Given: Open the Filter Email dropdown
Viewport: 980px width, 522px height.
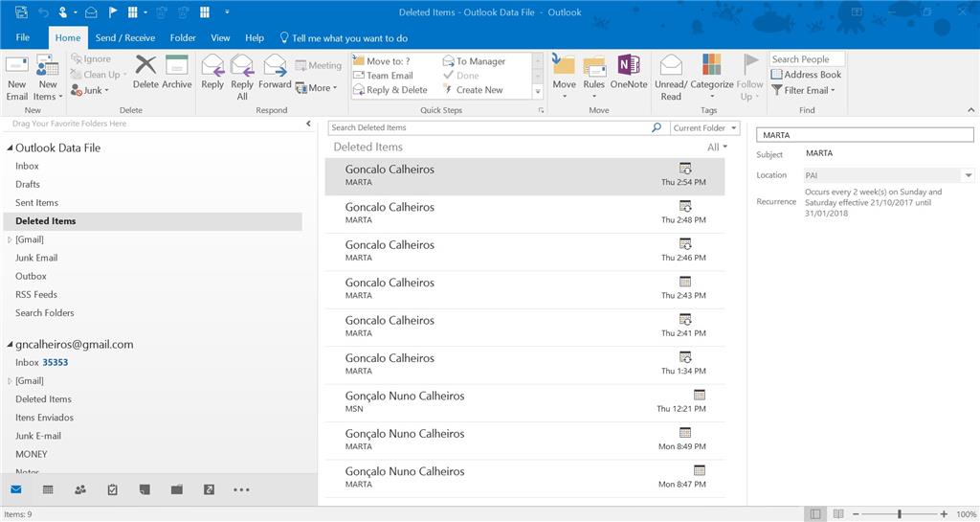Looking at the screenshot, I should [803, 90].
